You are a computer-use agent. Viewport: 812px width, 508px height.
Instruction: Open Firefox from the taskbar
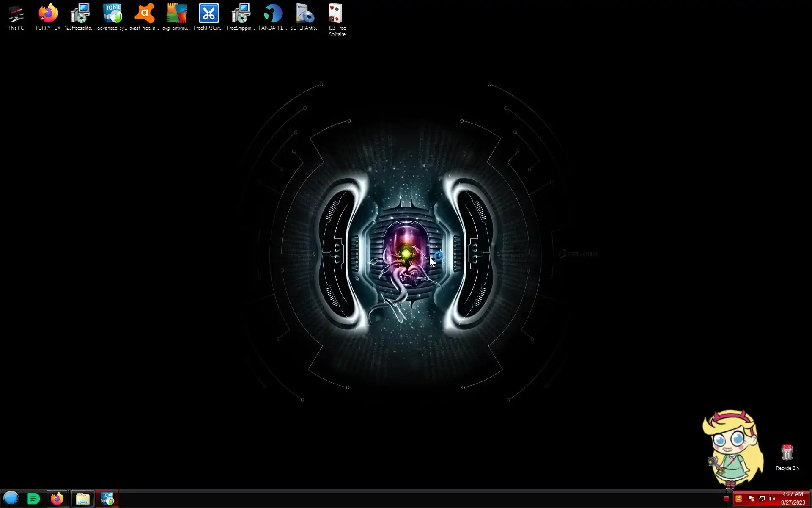coord(57,499)
